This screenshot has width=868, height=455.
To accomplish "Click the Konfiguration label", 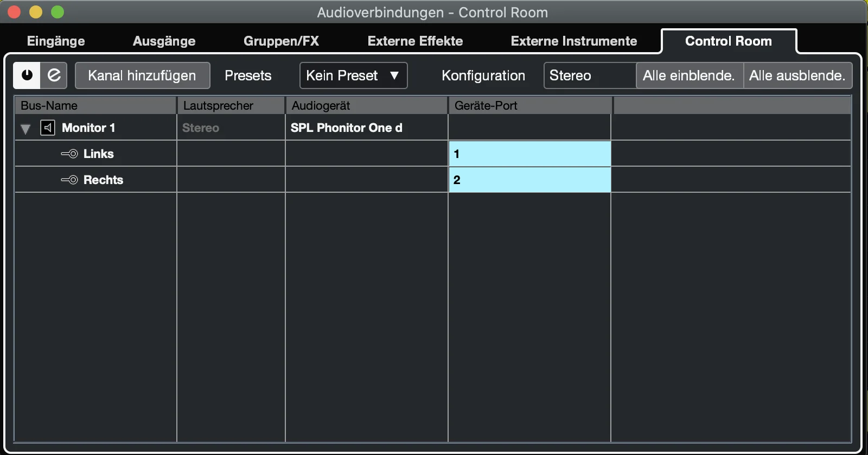I will [483, 75].
